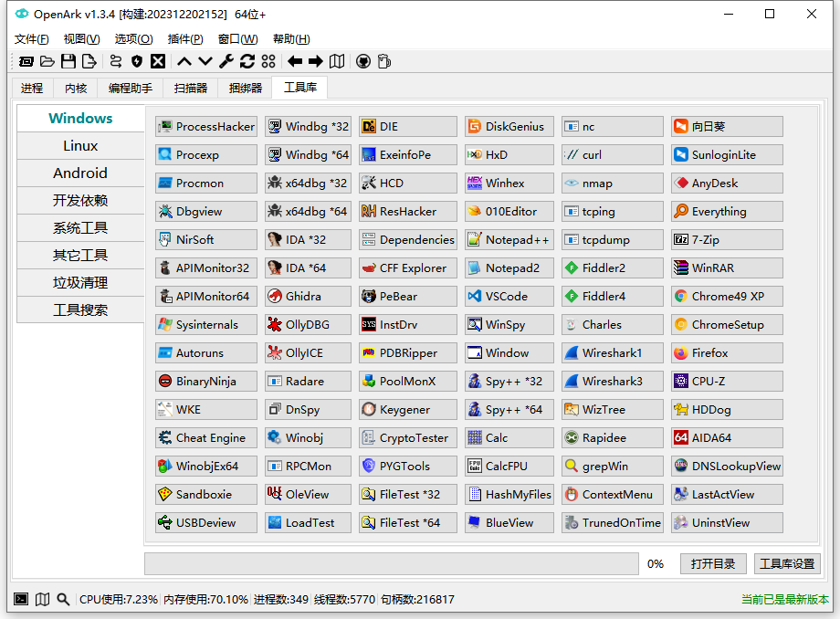Image resolution: width=840 pixels, height=619 pixels.
Task: Launch Everything search tool
Action: [727, 212]
